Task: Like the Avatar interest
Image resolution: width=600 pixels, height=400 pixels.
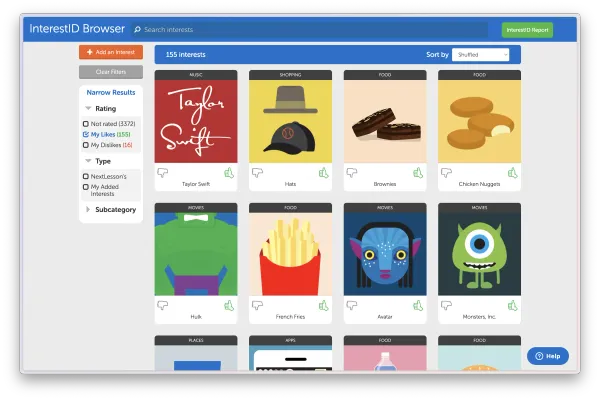Action: click(418, 305)
